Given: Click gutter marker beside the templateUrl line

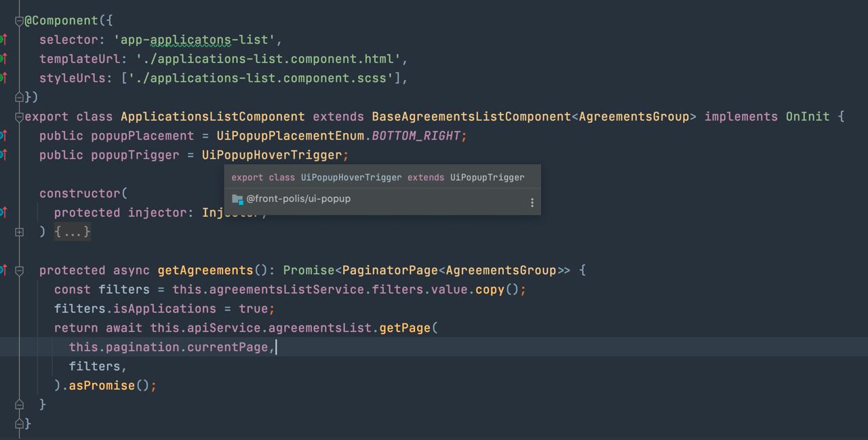Looking at the screenshot, I should pos(3,58).
